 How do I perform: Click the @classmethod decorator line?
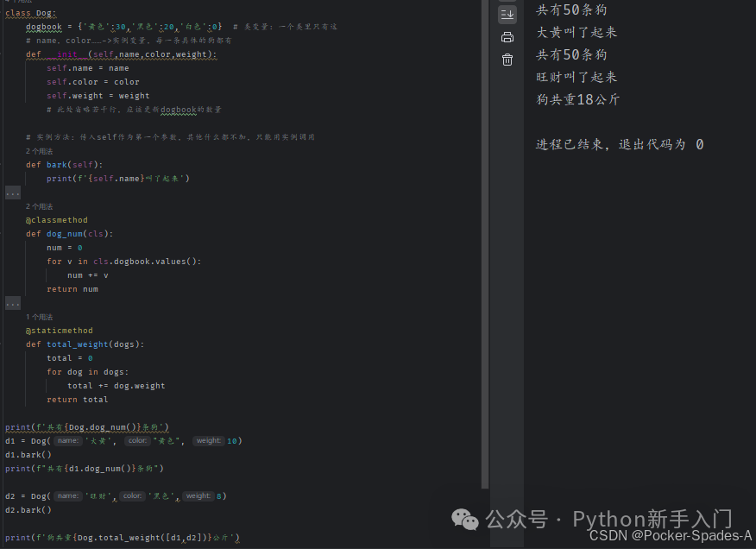click(56, 219)
